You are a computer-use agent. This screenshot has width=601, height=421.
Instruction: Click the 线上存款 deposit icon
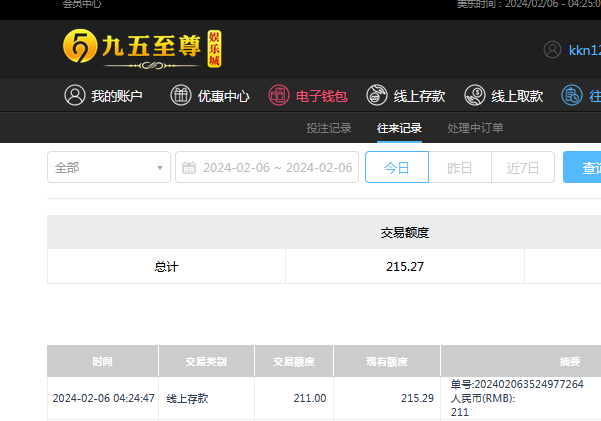[x=377, y=95]
